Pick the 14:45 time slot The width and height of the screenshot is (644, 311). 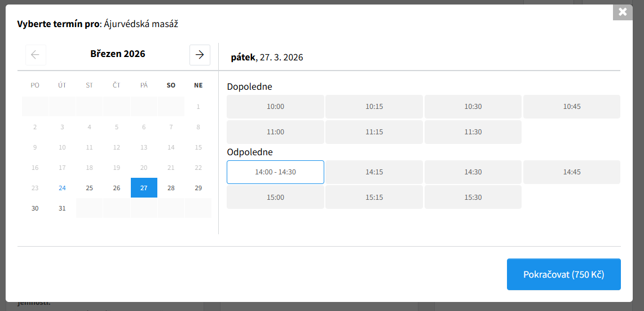point(571,172)
